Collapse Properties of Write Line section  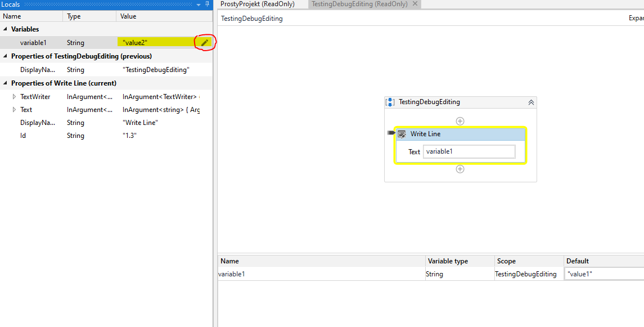coord(4,83)
